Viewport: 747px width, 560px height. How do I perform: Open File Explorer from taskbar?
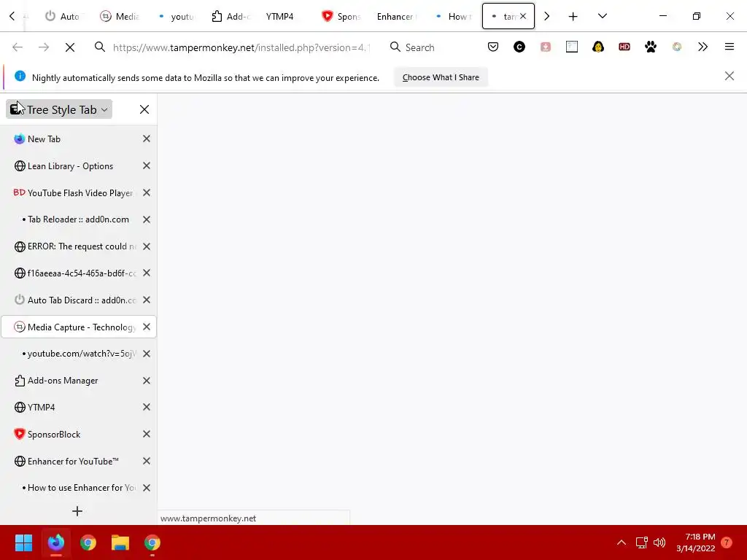point(120,542)
